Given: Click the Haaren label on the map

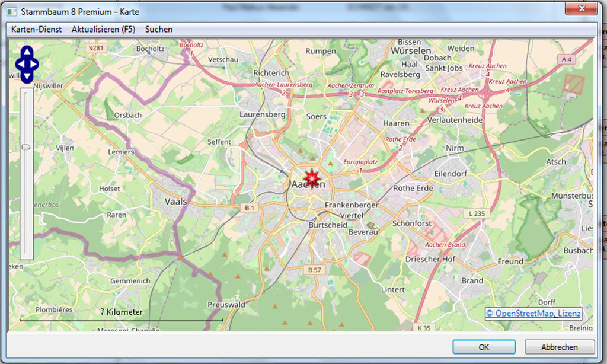Looking at the screenshot, I should [396, 123].
